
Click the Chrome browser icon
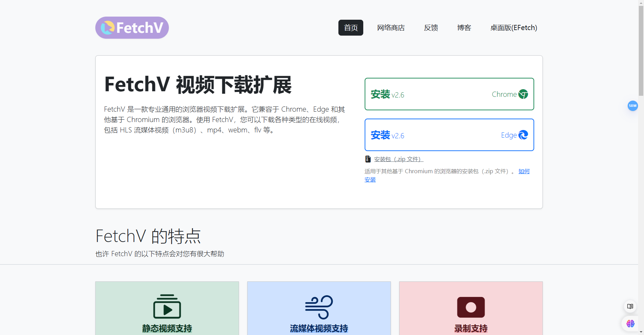tap(523, 94)
